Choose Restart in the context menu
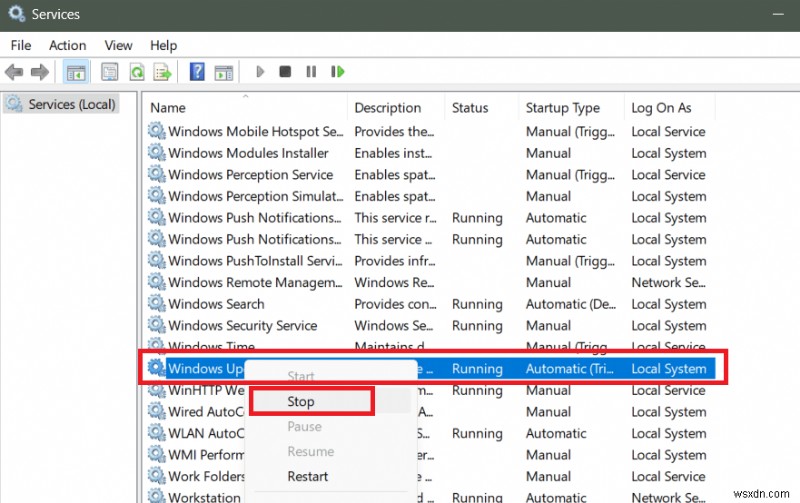800x503 pixels. point(308,476)
